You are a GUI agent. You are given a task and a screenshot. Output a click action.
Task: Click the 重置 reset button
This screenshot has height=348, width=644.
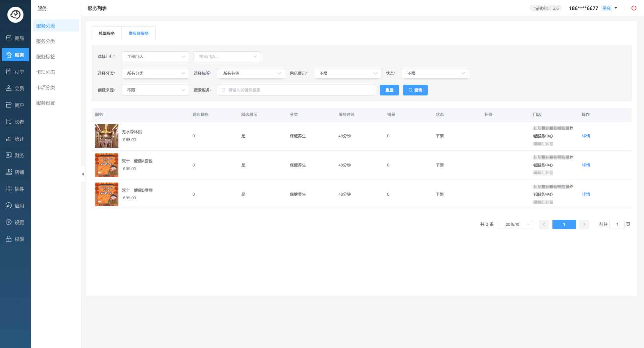(389, 90)
